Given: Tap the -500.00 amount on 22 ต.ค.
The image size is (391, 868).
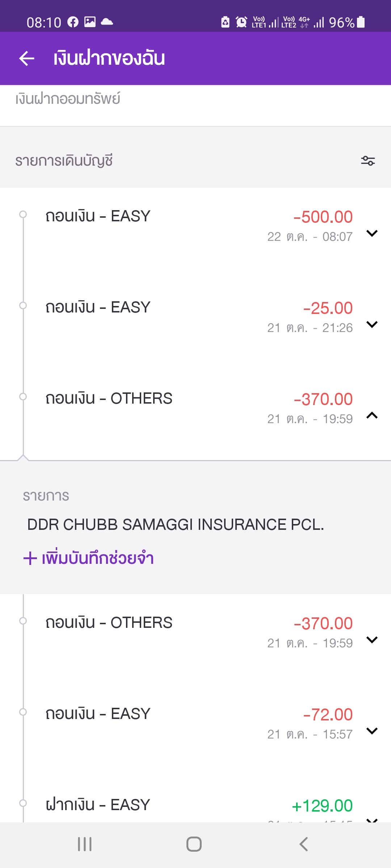Looking at the screenshot, I should coord(323,217).
